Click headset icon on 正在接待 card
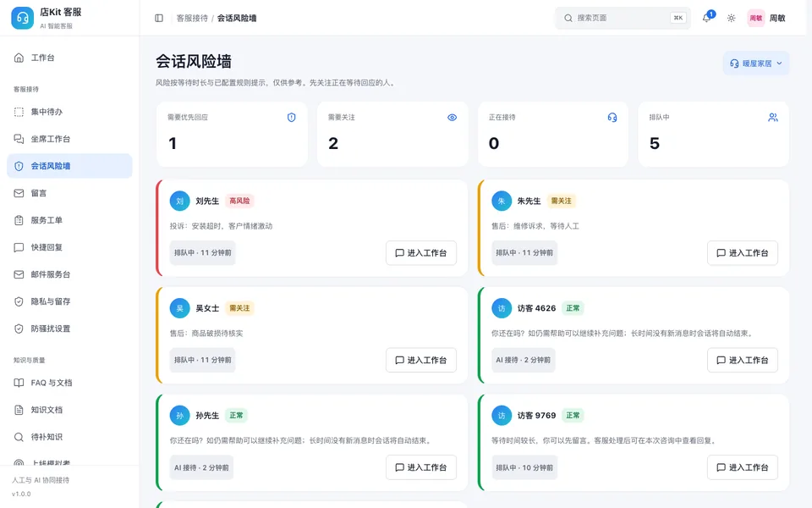The height and width of the screenshot is (508, 812). coord(612,118)
